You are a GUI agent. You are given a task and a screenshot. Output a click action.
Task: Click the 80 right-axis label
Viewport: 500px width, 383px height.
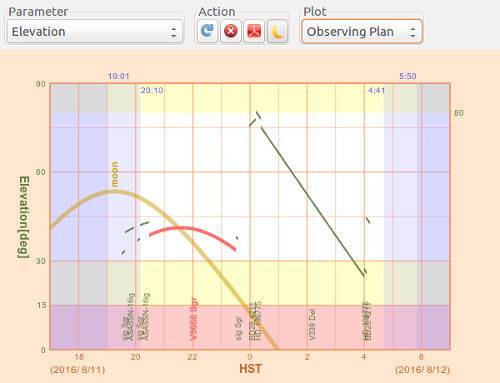click(x=459, y=113)
